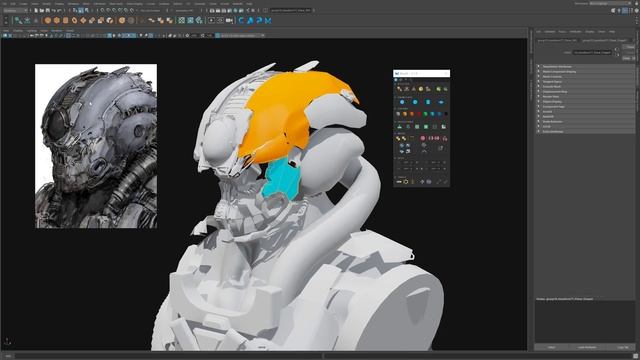Enable select by object type mode
The image size is (640, 360).
point(81,10)
